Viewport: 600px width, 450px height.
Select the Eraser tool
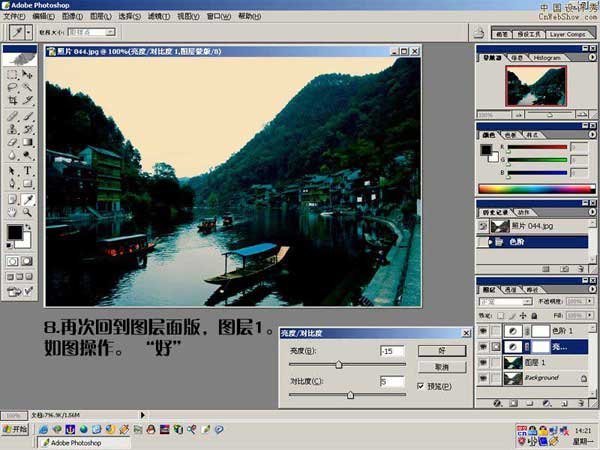click(12, 142)
